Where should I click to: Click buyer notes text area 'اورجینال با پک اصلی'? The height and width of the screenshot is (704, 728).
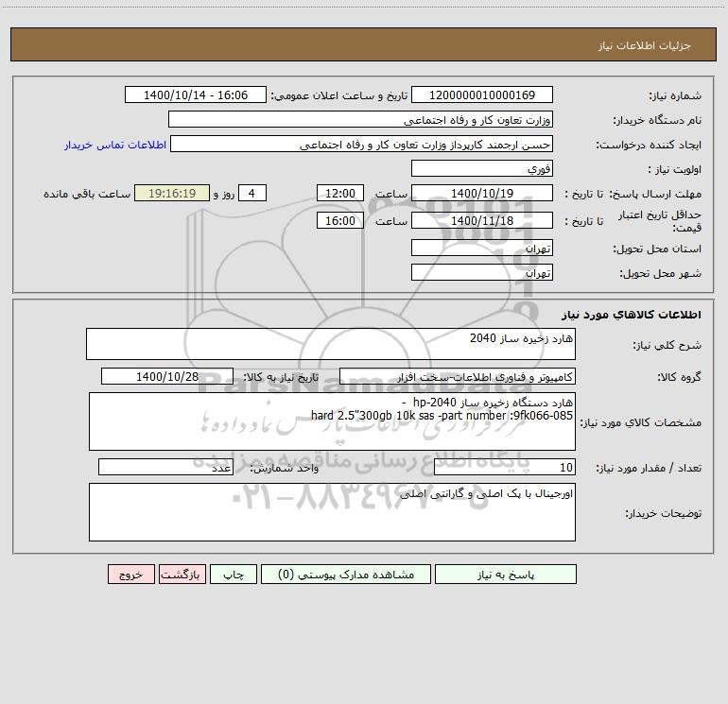point(332,512)
